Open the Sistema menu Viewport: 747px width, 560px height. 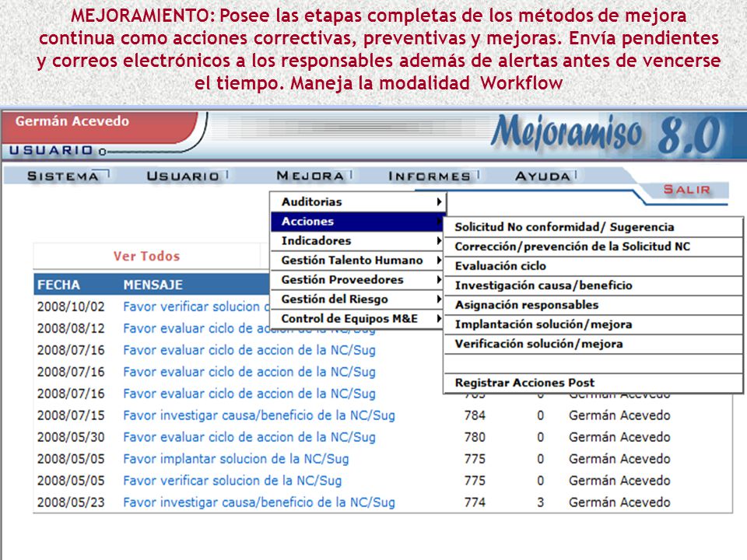tap(62, 177)
